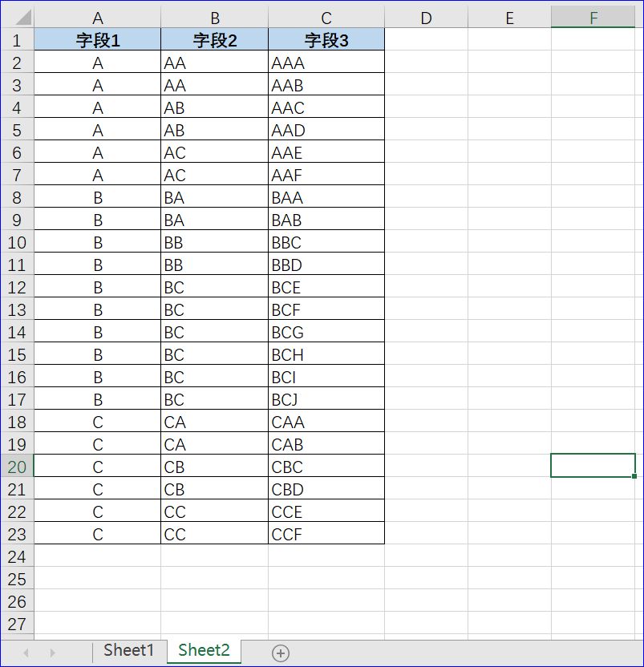Select the cell containing BCF

[326, 309]
